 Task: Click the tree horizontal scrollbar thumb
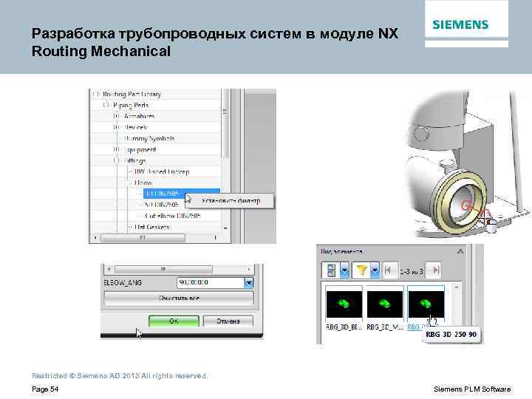(143, 238)
